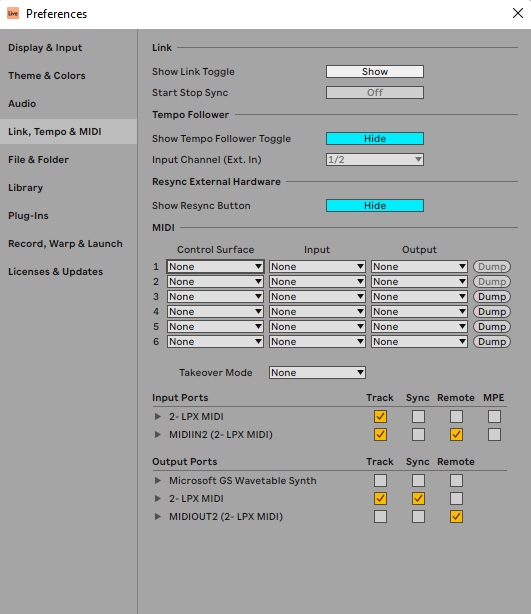Viewport: 531px width, 614px height.
Task: Enable Sync for 2- LPX MIDI input
Action: (418, 417)
